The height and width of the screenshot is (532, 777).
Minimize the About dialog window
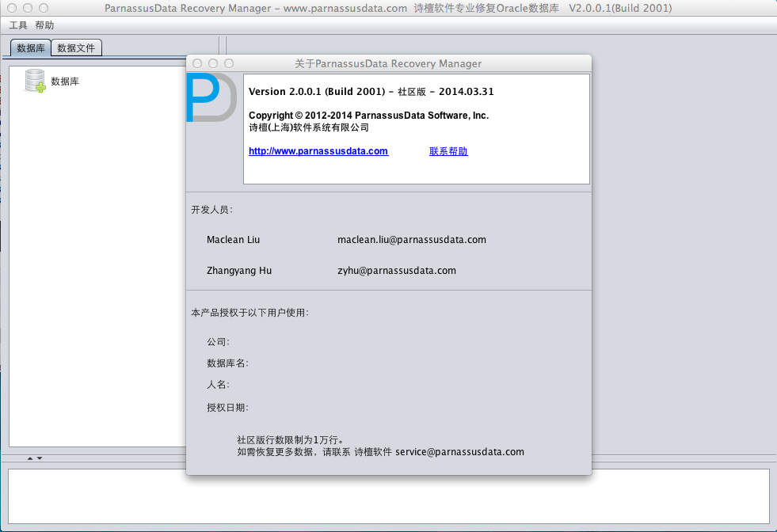(x=213, y=63)
